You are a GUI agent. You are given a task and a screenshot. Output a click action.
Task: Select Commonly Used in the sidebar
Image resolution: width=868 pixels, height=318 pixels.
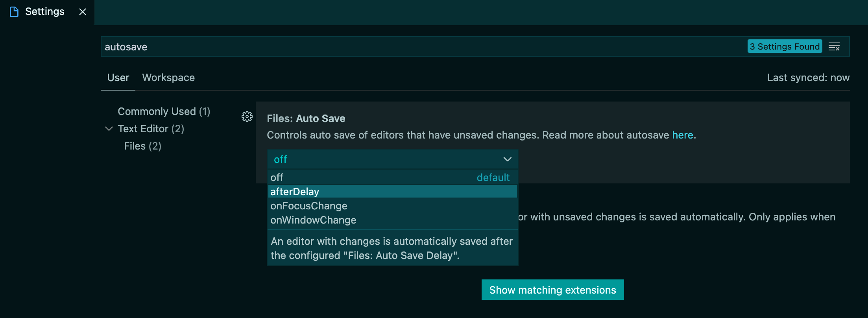point(164,111)
